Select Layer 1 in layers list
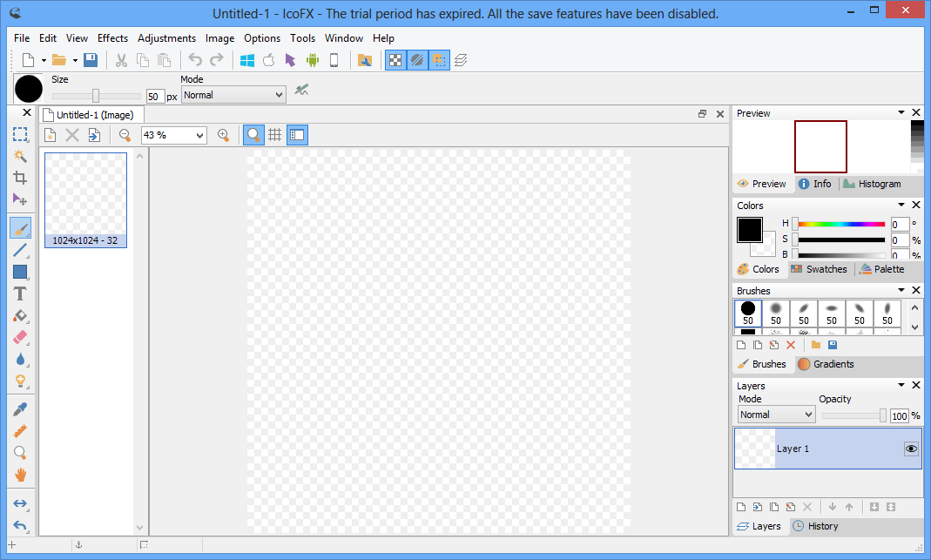931x560 pixels. tap(828, 449)
